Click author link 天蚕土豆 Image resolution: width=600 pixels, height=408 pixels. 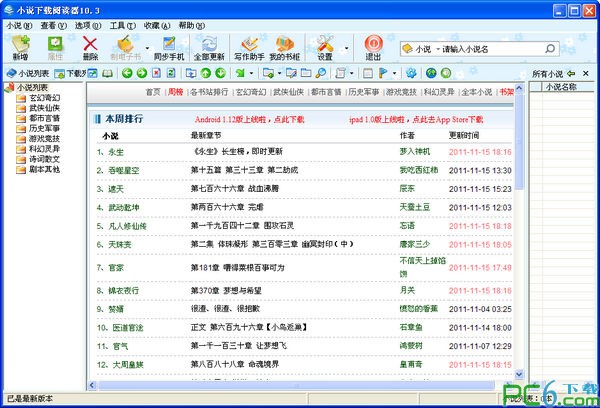tap(415, 207)
